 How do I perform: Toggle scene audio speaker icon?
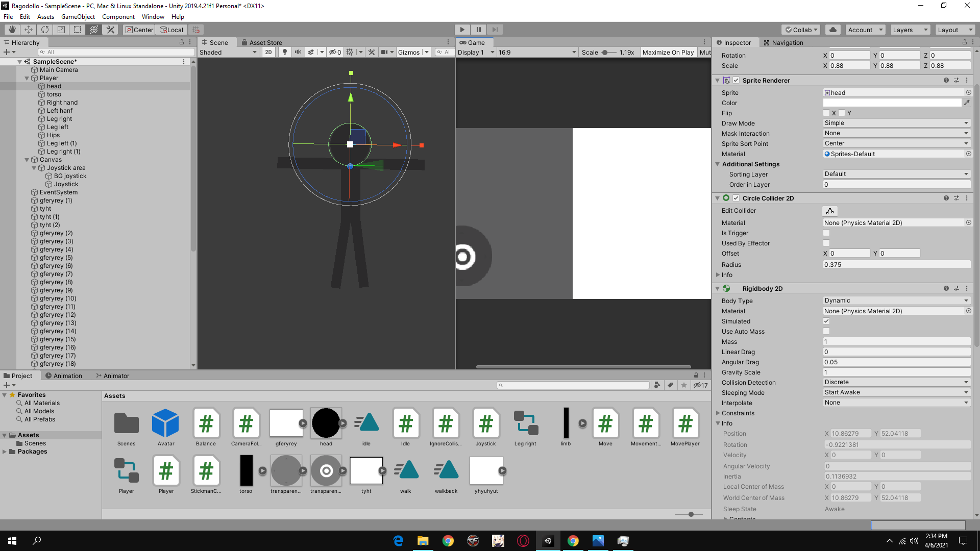click(x=298, y=52)
